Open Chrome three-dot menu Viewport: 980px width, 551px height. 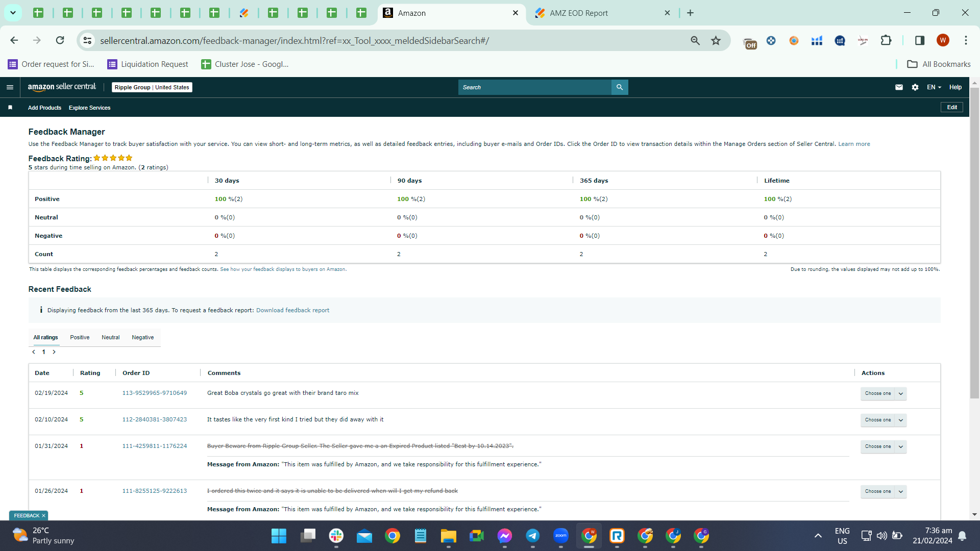[966, 40]
